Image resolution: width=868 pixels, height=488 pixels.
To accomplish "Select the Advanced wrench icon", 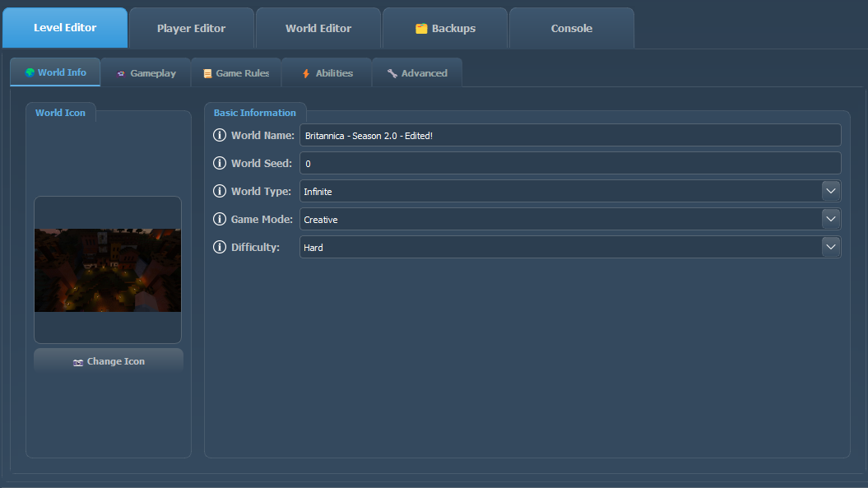I will (x=392, y=72).
